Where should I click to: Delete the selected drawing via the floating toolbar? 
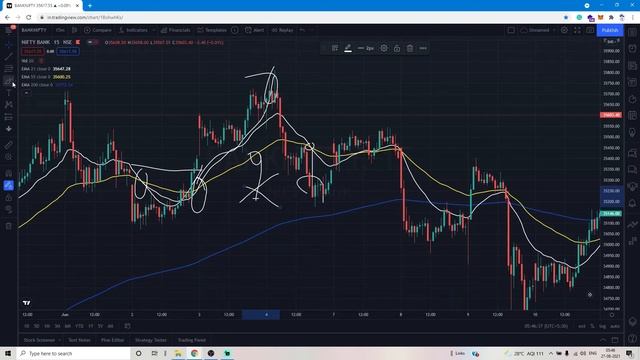click(410, 48)
